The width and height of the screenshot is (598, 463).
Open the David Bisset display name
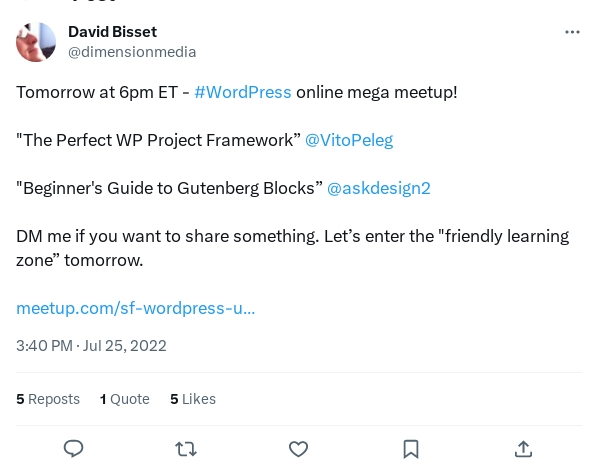point(113,32)
